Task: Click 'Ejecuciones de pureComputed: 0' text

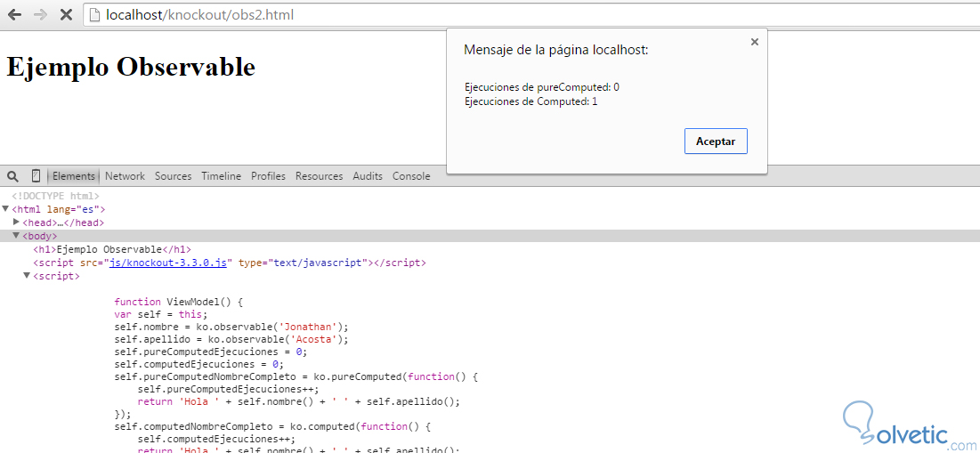Action: click(x=542, y=87)
